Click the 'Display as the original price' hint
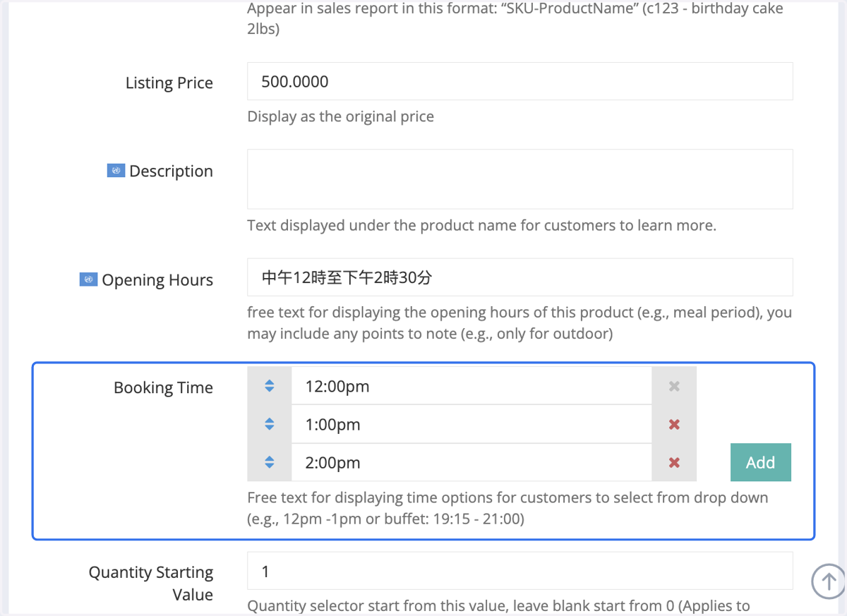This screenshot has width=847, height=616. tap(340, 116)
